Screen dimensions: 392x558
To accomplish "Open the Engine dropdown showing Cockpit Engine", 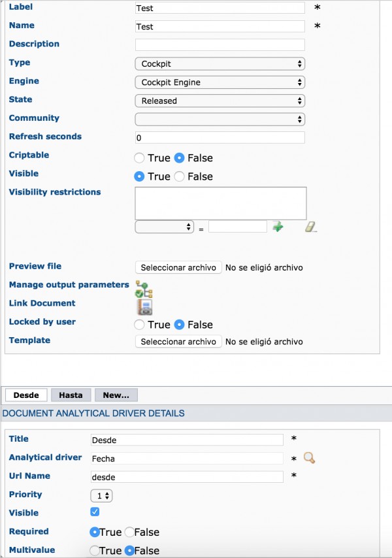I will point(220,82).
